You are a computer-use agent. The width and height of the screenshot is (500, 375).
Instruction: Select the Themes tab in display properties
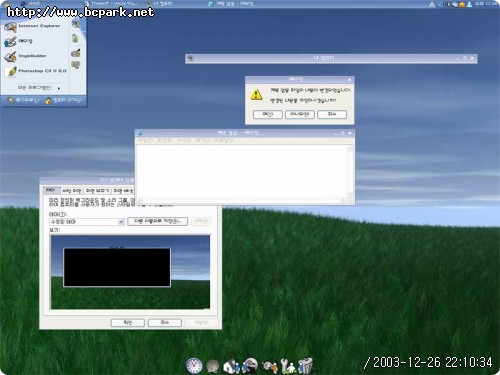click(x=51, y=190)
